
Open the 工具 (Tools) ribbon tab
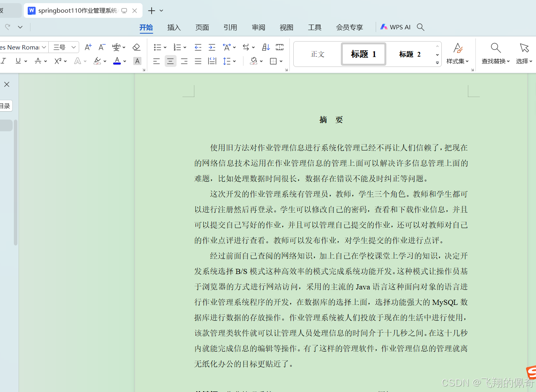tap(315, 27)
